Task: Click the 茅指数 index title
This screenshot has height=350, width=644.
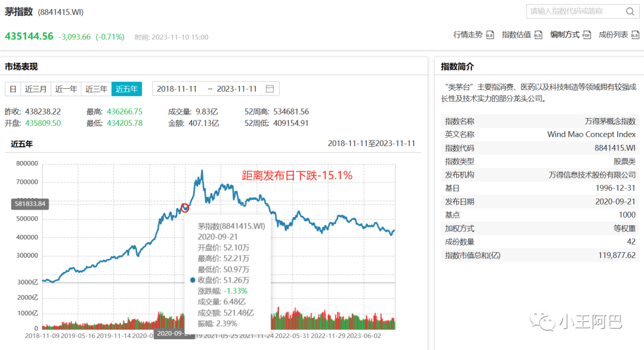Action: pos(18,12)
